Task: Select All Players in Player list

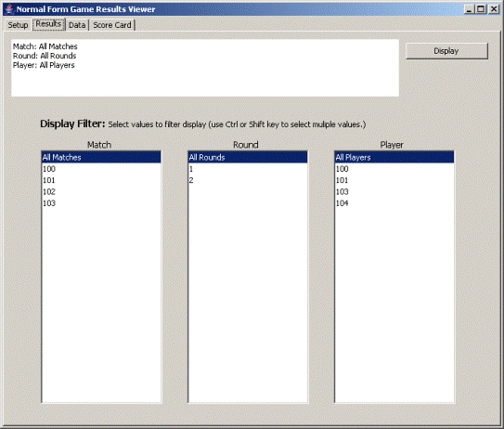Action: point(394,157)
